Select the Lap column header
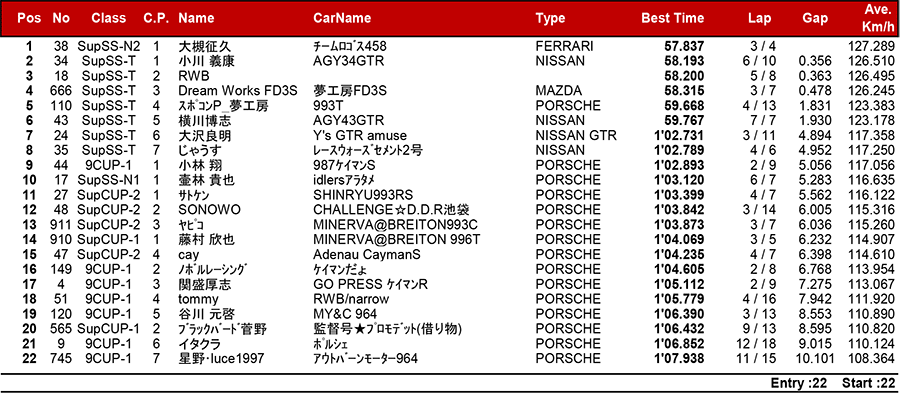The image size is (900, 394). (x=759, y=18)
